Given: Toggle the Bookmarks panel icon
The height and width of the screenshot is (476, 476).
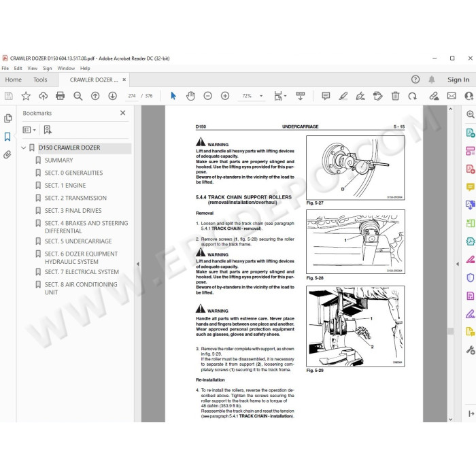Looking at the screenshot, I should coord(7,137).
